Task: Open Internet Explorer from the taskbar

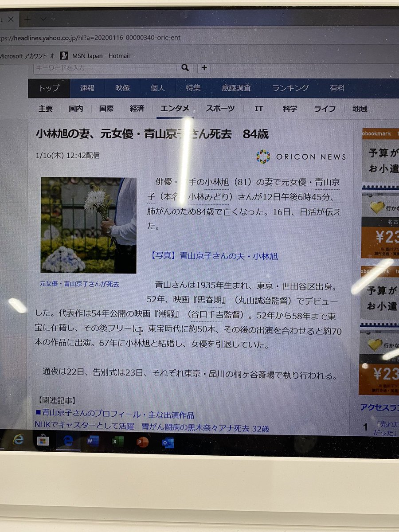Action: [x=18, y=440]
